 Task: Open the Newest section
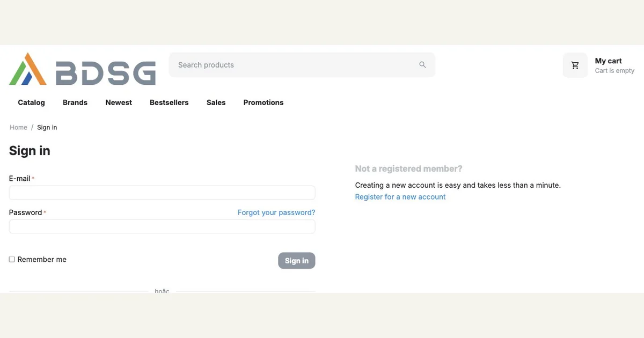coord(119,102)
